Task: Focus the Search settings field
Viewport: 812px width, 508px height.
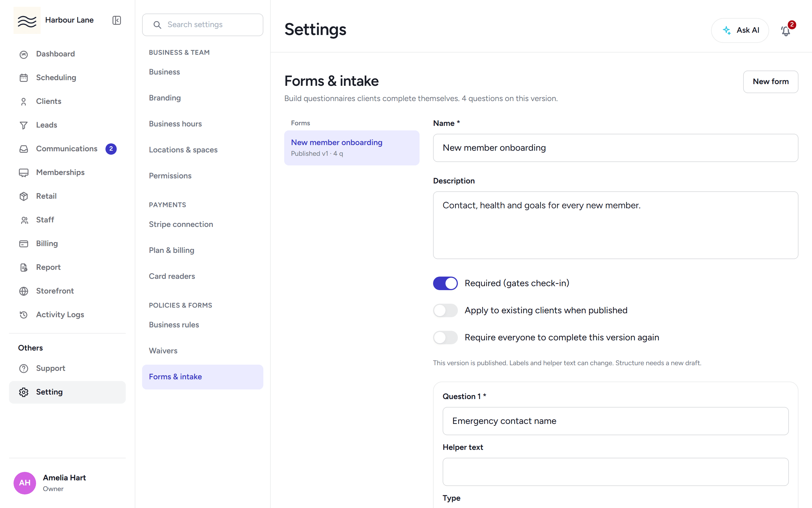Action: coord(202,25)
